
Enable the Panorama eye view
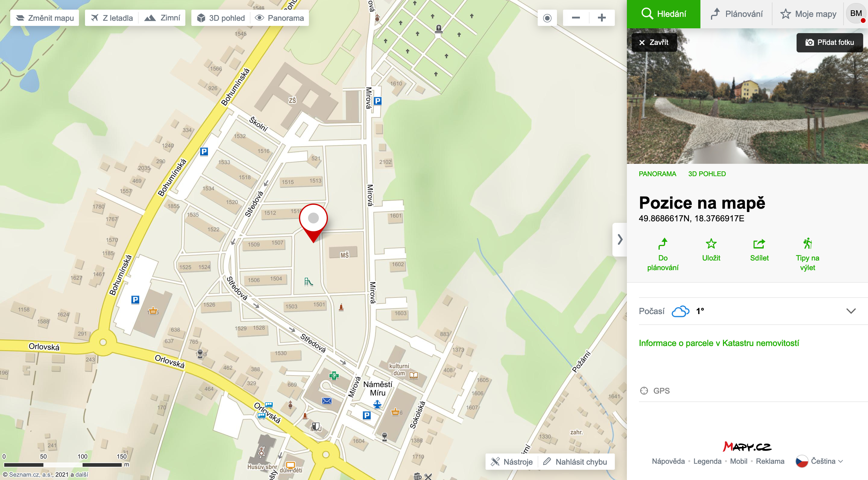click(279, 18)
